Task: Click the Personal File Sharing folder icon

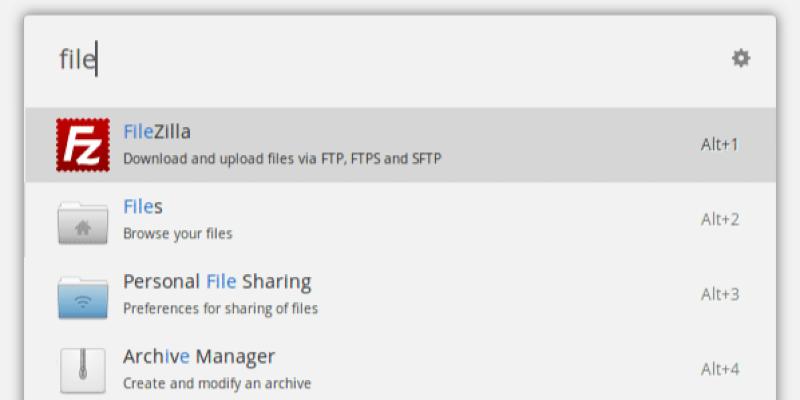Action: [x=83, y=296]
